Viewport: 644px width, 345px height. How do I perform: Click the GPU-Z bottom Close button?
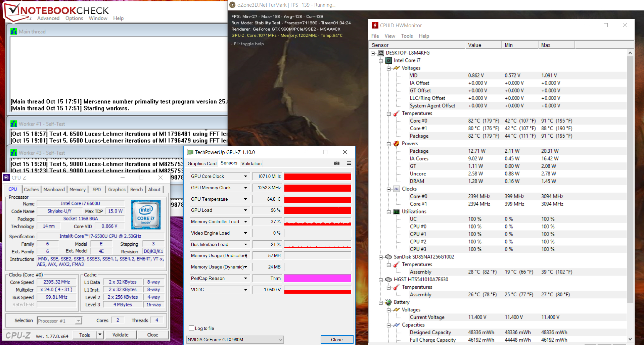click(337, 340)
